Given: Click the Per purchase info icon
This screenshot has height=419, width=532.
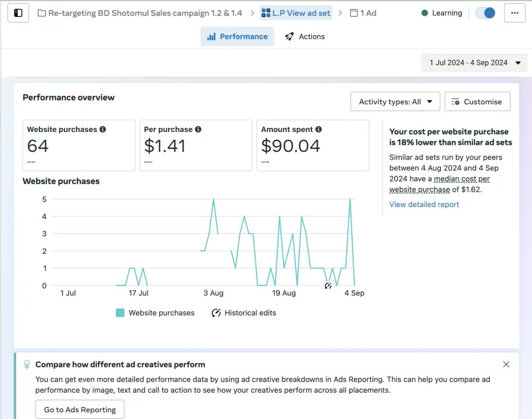Looking at the screenshot, I should tap(198, 129).
